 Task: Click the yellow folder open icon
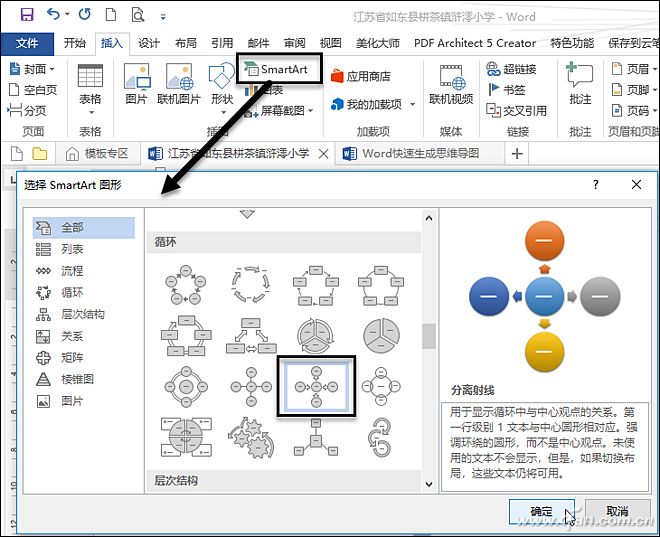[40, 154]
